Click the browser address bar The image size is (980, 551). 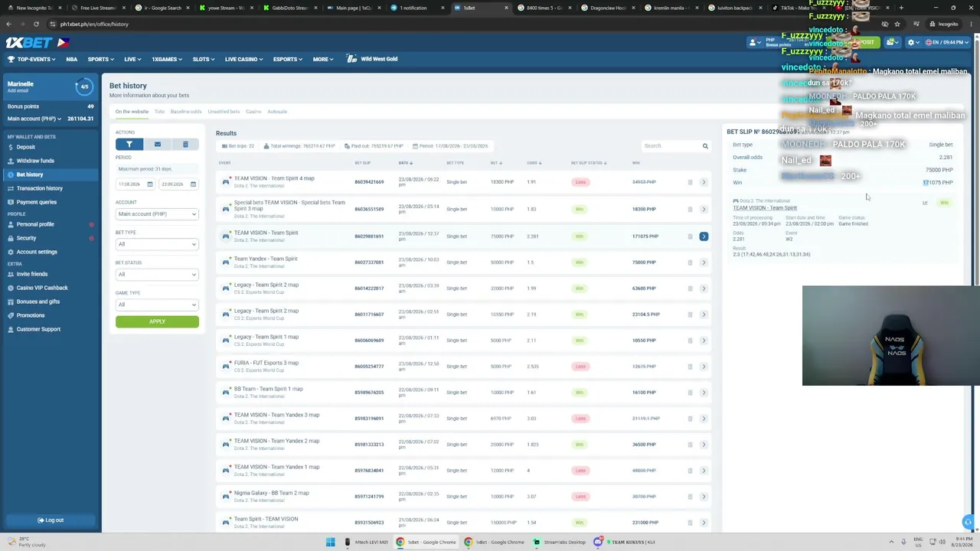tap(459, 24)
